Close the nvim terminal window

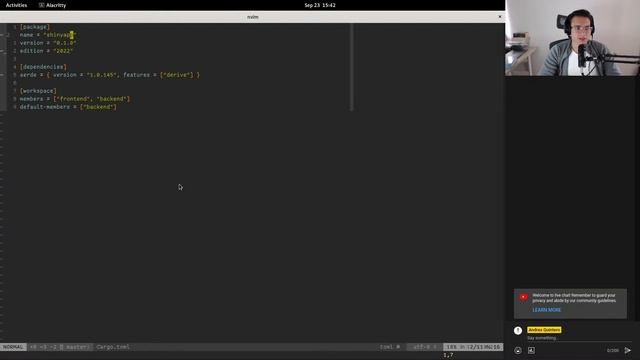point(500,17)
